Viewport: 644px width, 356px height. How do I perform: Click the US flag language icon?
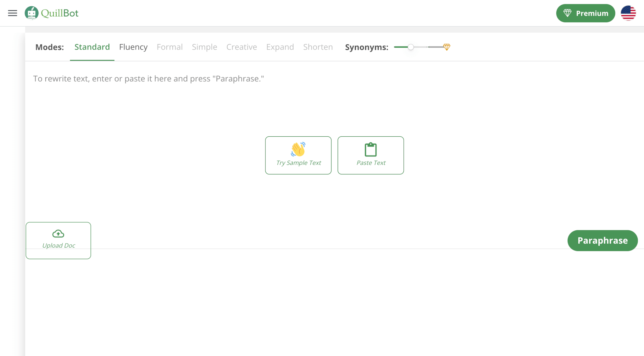pos(628,13)
